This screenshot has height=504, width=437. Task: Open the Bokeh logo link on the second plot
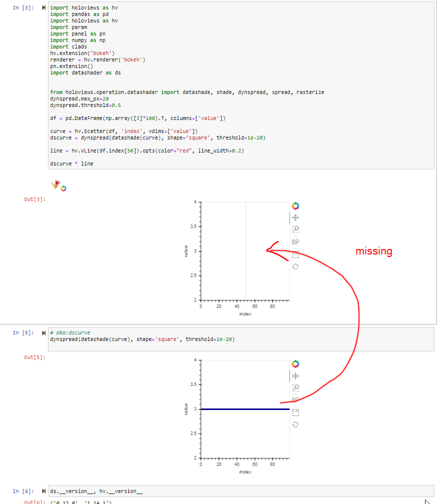coord(295,363)
